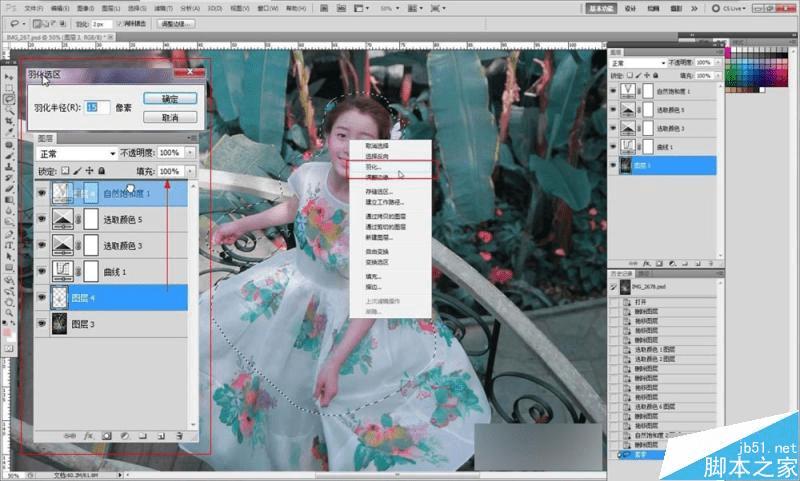This screenshot has height=481, width=800.
Task: Select the Move tool in the toolbox
Action: pos(9,77)
